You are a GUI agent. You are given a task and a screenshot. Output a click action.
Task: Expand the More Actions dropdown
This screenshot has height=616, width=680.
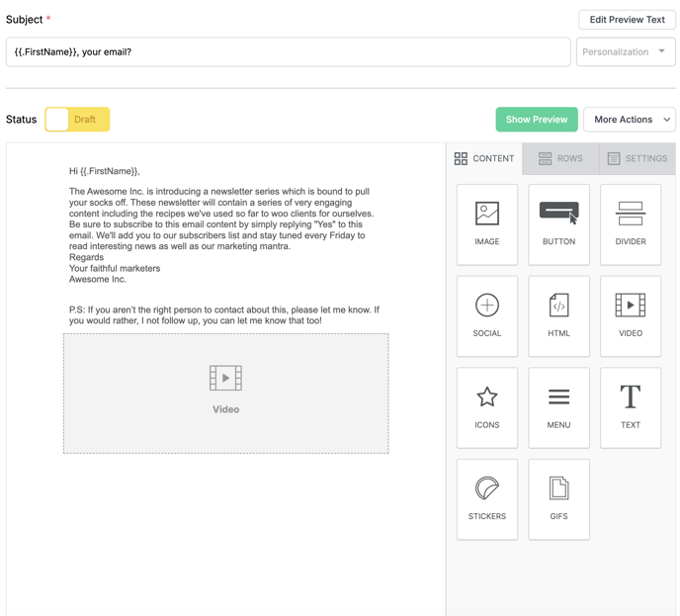(x=630, y=120)
